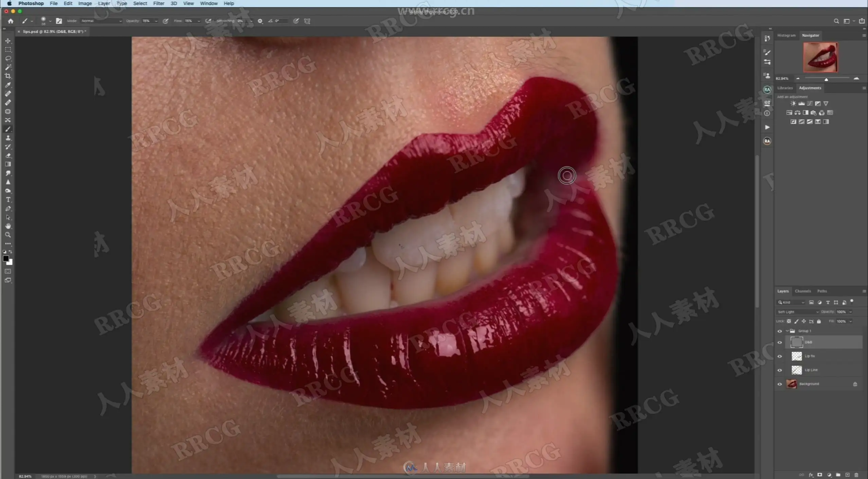
Task: Select the Crop tool
Action: click(x=8, y=76)
